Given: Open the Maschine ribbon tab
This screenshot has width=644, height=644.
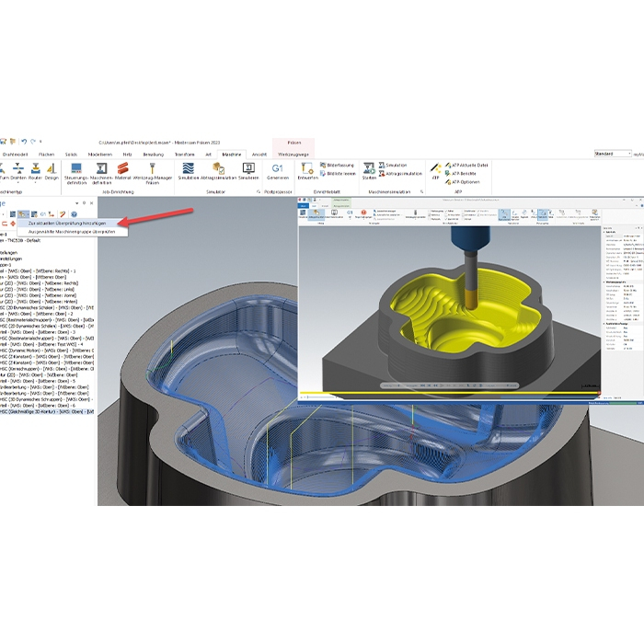Looking at the screenshot, I should (x=231, y=155).
